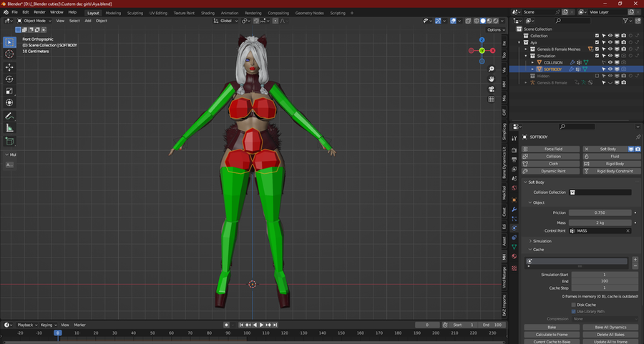This screenshot has height=344, width=644.
Task: Uncheck the Aya collection checkbox
Action: (597, 42)
